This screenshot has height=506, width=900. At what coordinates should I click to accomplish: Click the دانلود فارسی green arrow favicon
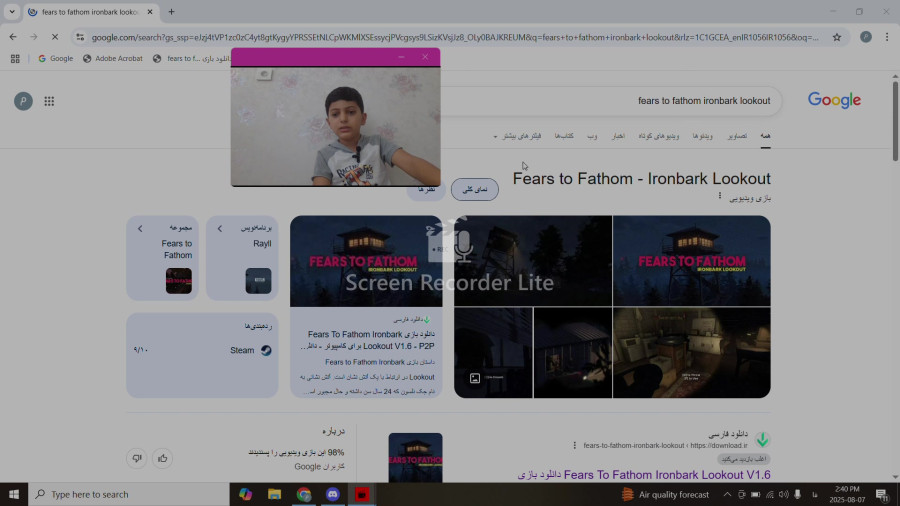(762, 440)
